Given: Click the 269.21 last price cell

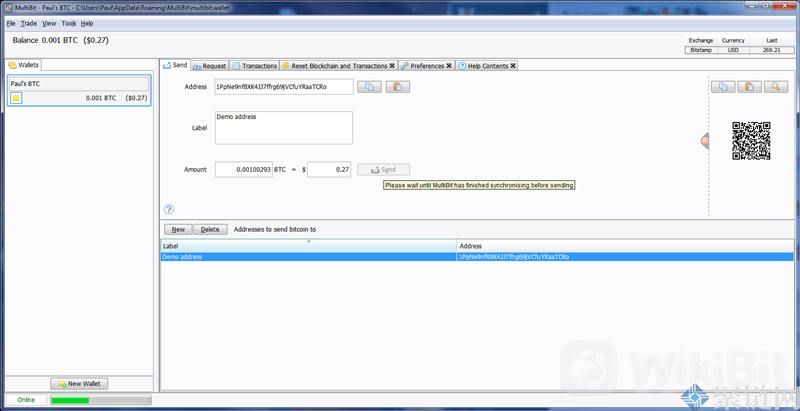Looking at the screenshot, I should [771, 50].
